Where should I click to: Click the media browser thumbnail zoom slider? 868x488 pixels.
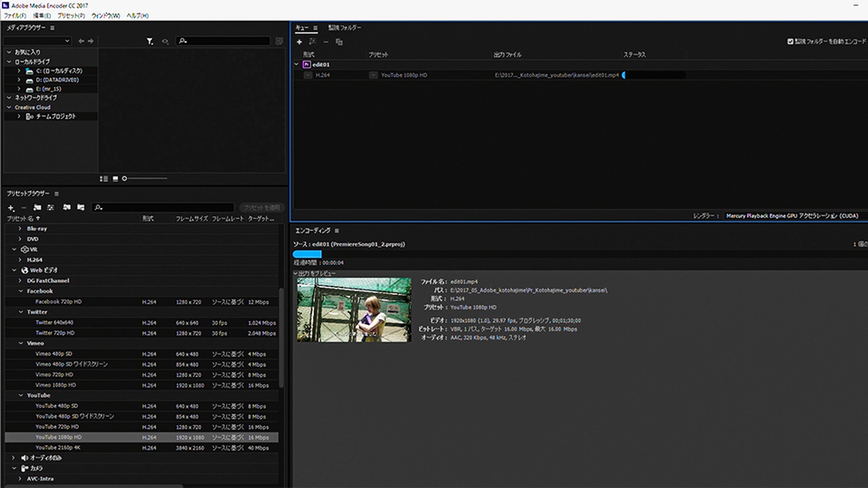click(x=145, y=179)
